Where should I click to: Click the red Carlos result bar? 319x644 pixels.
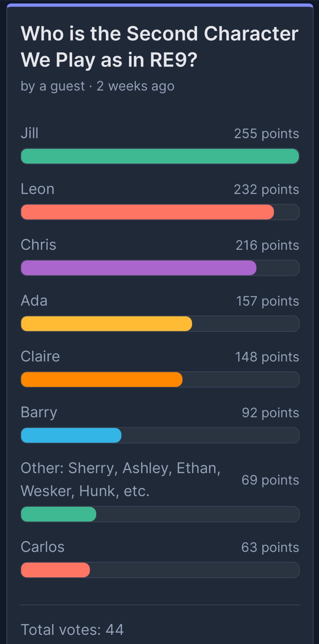55,570
